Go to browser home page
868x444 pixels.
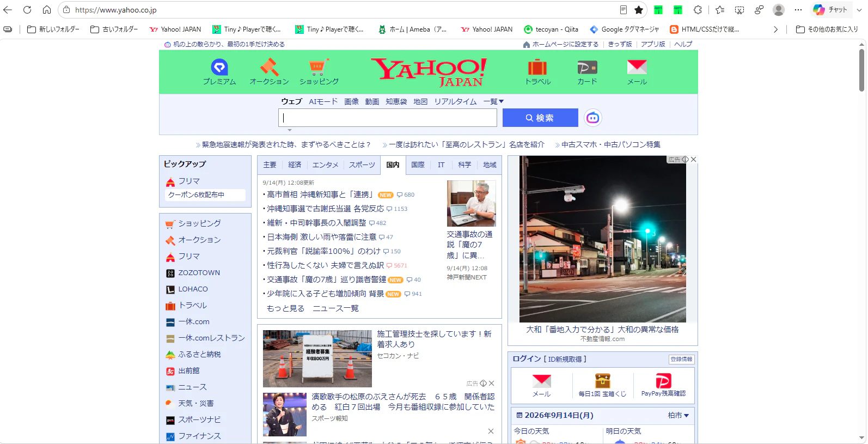[47, 10]
